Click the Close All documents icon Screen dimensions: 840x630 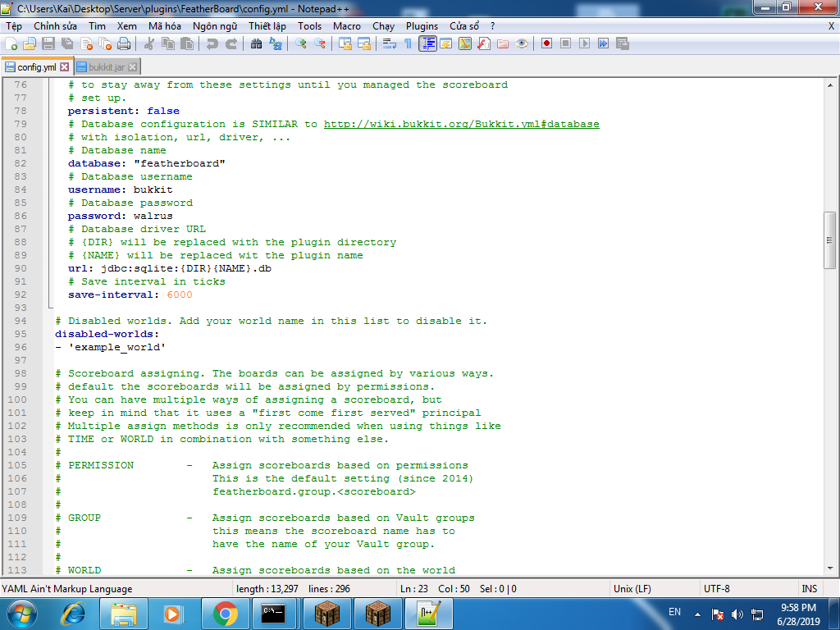[x=106, y=44]
